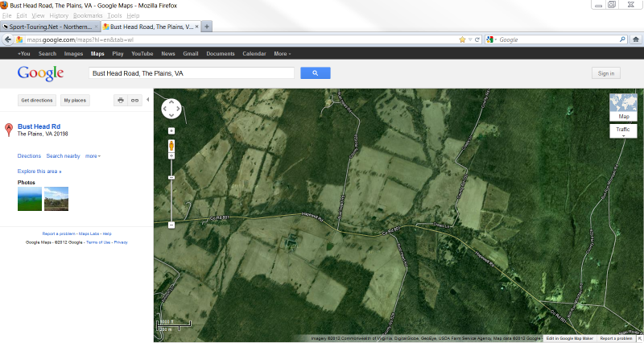The image size is (644, 343).
Task: Click Calendar in the Google bar
Action: pyautogui.click(x=254, y=53)
